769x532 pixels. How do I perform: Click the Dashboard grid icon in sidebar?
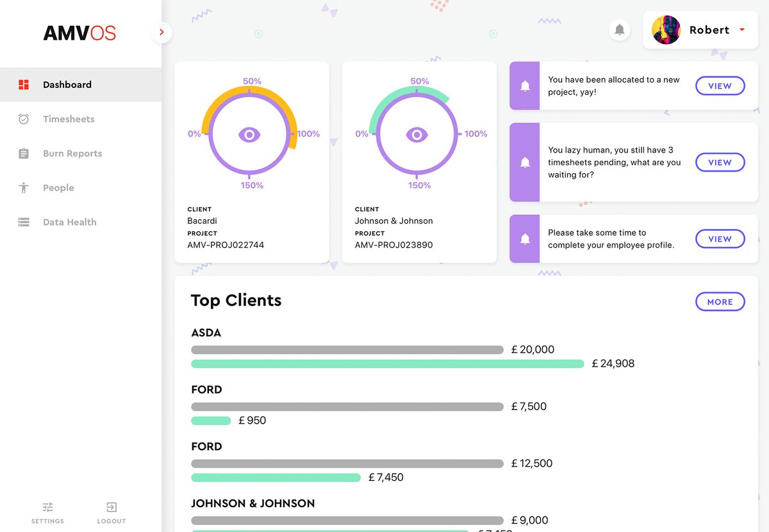tap(24, 85)
